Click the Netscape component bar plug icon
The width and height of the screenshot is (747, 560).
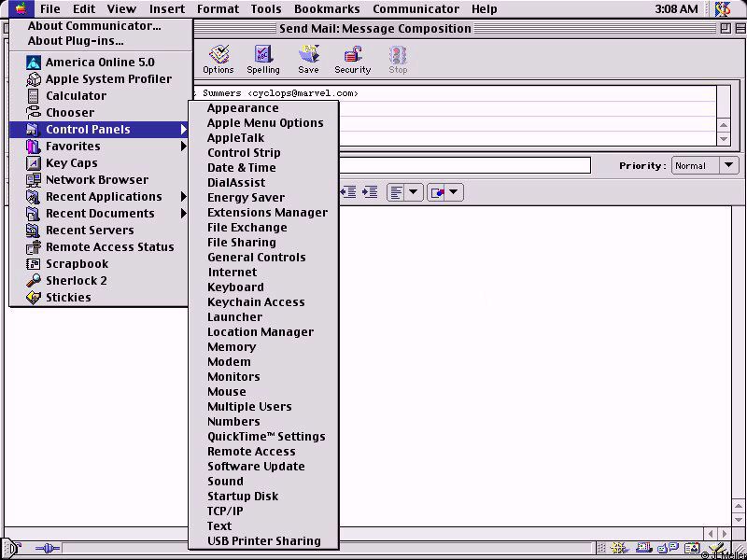click(48, 549)
